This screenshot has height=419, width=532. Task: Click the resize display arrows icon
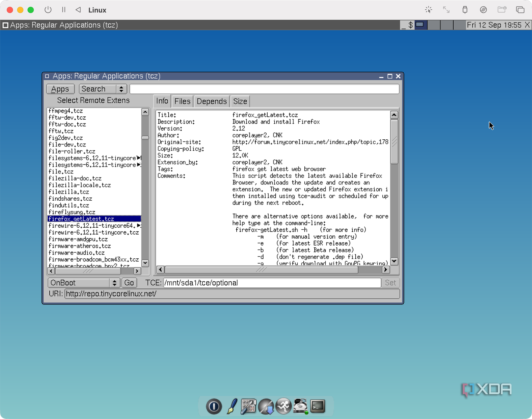pyautogui.click(x=446, y=10)
